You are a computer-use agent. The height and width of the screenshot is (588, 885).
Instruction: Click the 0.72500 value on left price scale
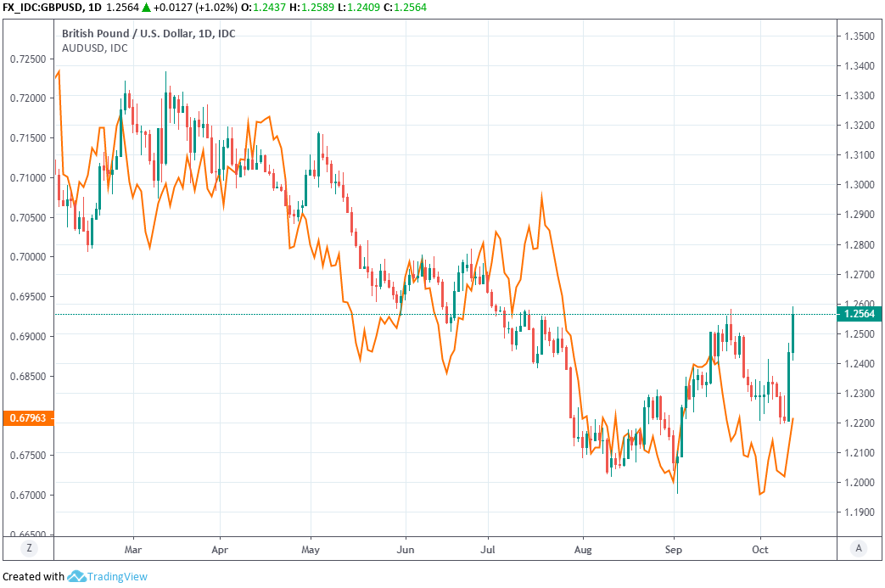click(x=27, y=59)
